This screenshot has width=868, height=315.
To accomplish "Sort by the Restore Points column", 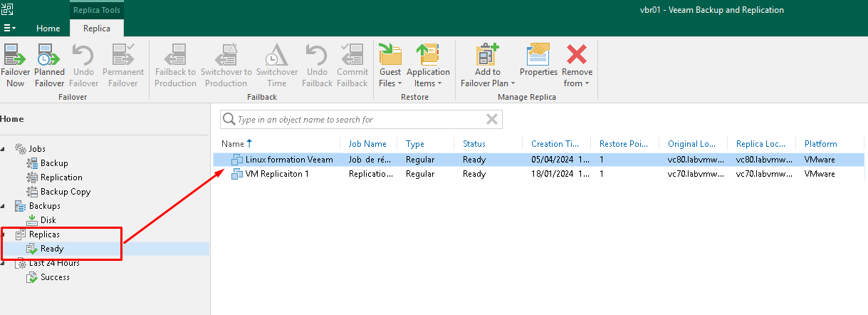I will [625, 144].
